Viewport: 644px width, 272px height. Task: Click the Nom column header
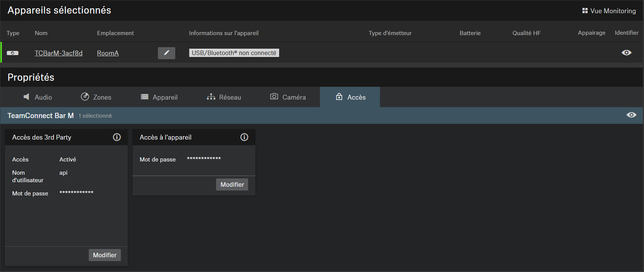41,33
